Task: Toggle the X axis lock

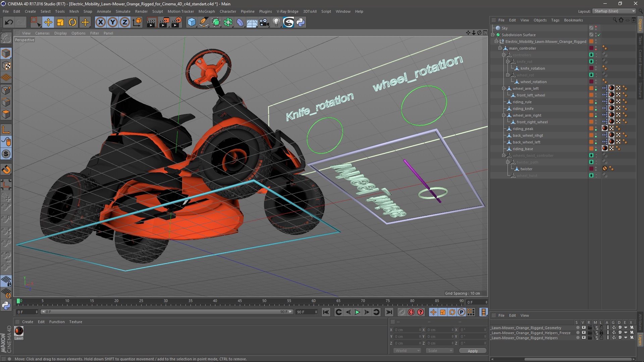Action: click(x=100, y=22)
